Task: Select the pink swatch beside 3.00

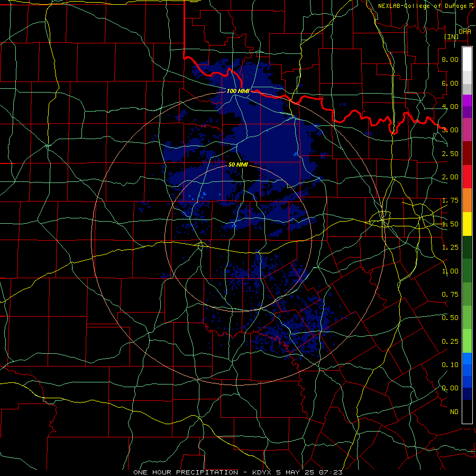Action: coord(467,130)
